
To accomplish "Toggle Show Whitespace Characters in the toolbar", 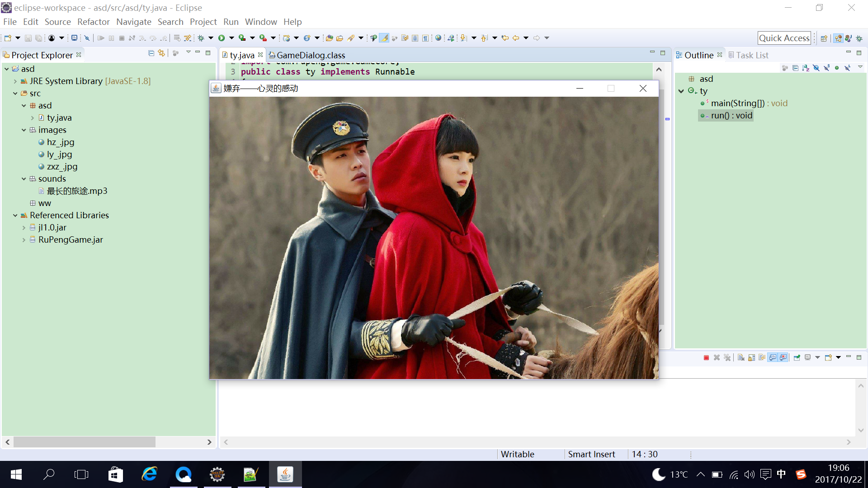I will click(425, 38).
